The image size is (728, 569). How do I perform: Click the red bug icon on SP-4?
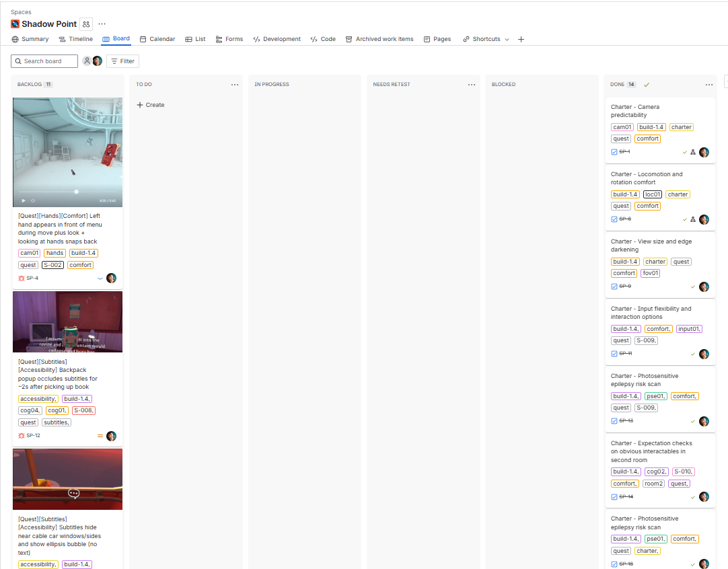coord(22,278)
